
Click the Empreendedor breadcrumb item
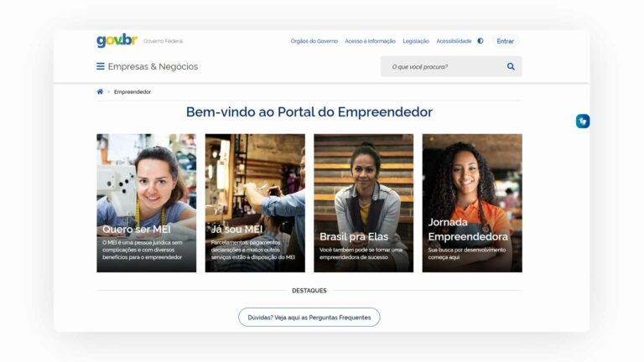point(132,92)
